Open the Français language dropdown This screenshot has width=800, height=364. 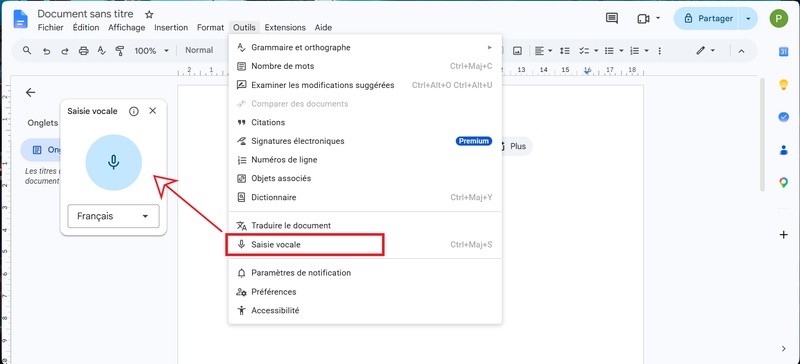[x=113, y=216]
